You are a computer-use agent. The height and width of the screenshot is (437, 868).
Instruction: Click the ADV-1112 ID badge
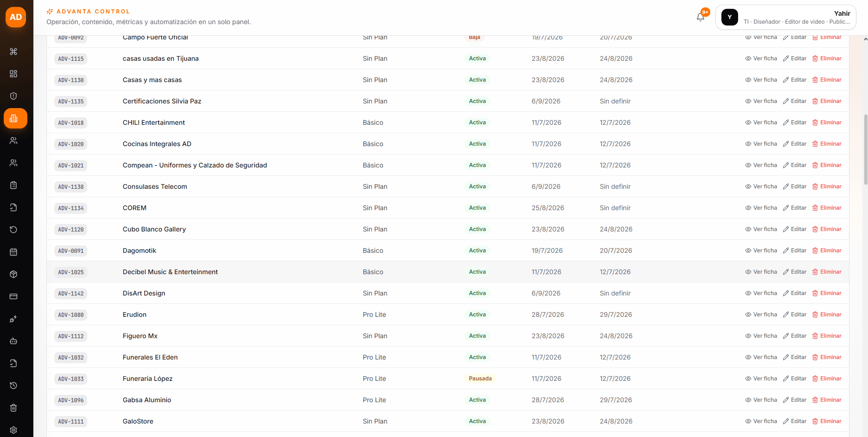point(71,336)
